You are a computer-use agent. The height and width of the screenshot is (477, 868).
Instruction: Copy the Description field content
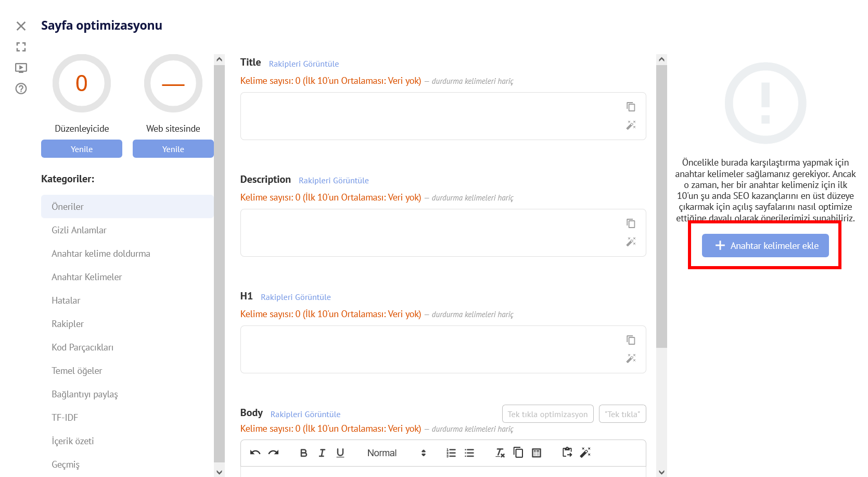click(x=631, y=223)
